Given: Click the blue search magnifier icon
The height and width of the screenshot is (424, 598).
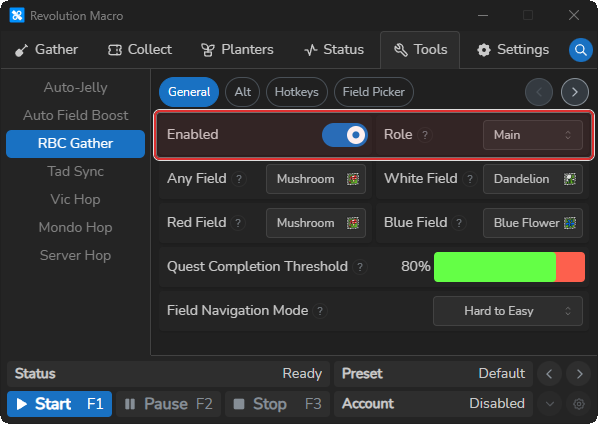Looking at the screenshot, I should (580, 50).
